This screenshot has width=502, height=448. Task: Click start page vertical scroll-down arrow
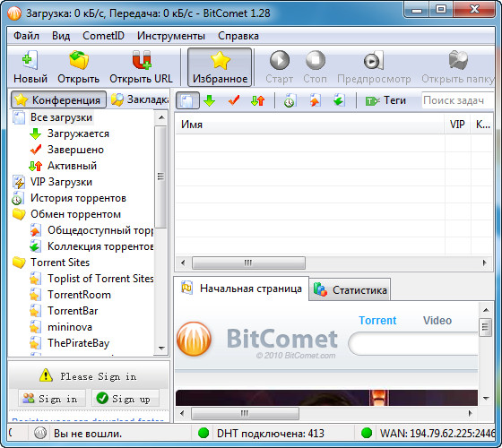[x=486, y=399]
